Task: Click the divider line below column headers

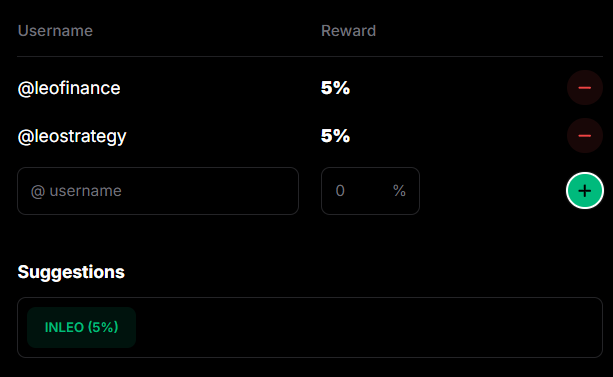Action: click(x=310, y=57)
